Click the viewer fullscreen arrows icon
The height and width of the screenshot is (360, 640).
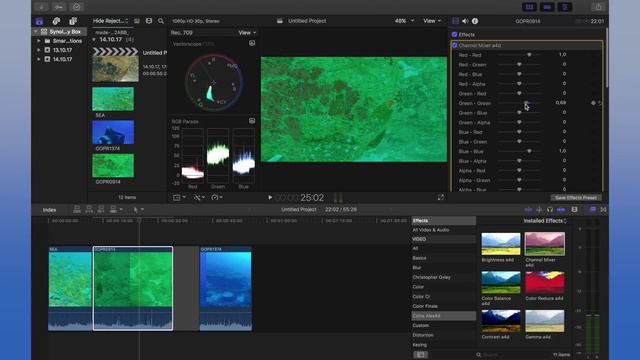[441, 198]
